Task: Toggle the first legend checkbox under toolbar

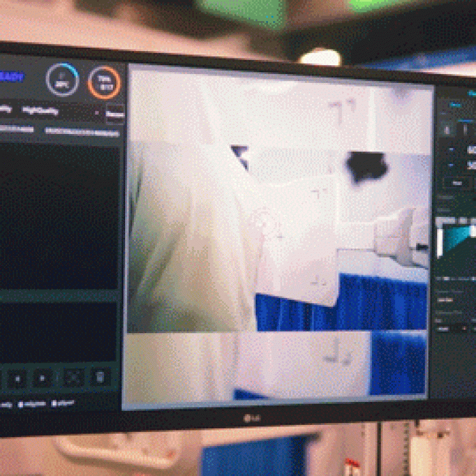Action: [x=5, y=404]
